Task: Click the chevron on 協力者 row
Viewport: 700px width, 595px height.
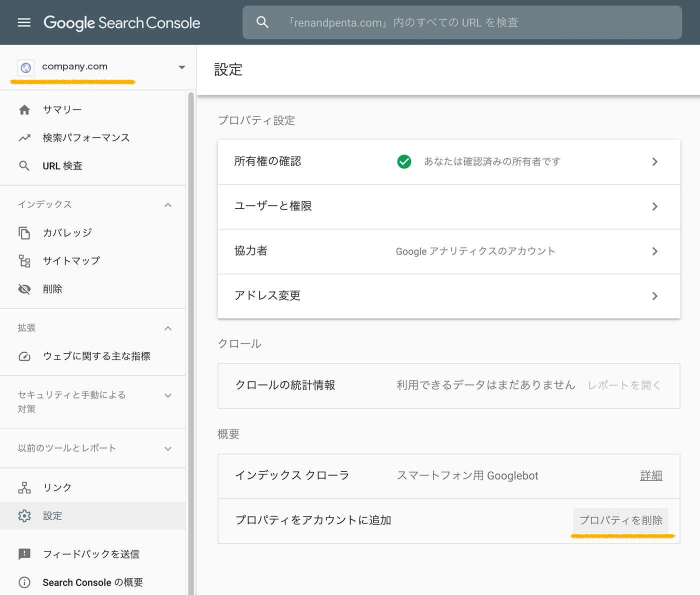Action: (x=654, y=251)
